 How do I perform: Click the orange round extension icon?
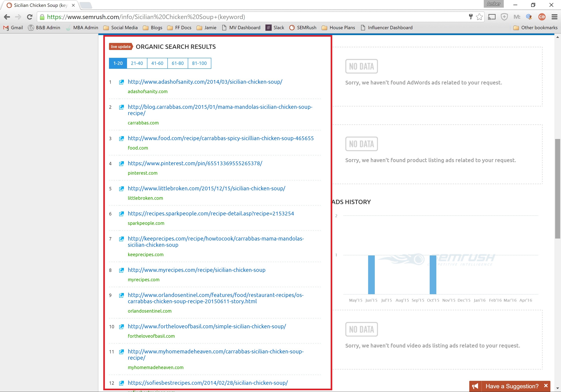pos(542,17)
